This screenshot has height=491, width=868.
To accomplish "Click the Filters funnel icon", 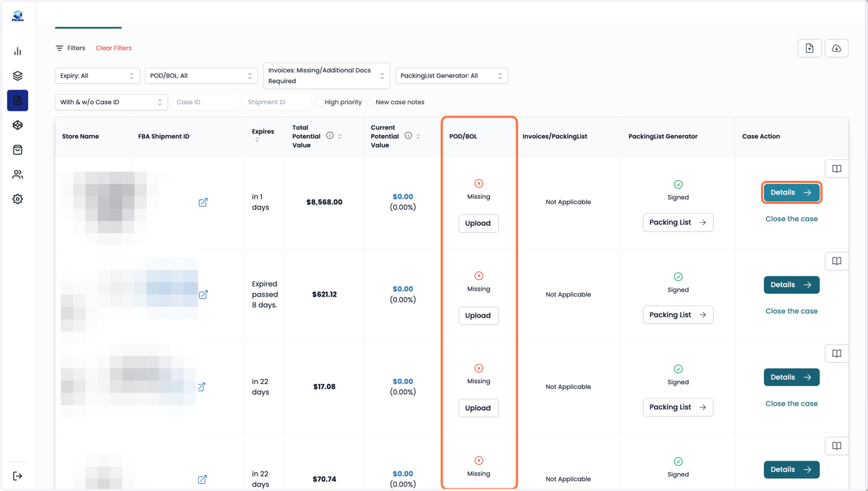I will 59,48.
